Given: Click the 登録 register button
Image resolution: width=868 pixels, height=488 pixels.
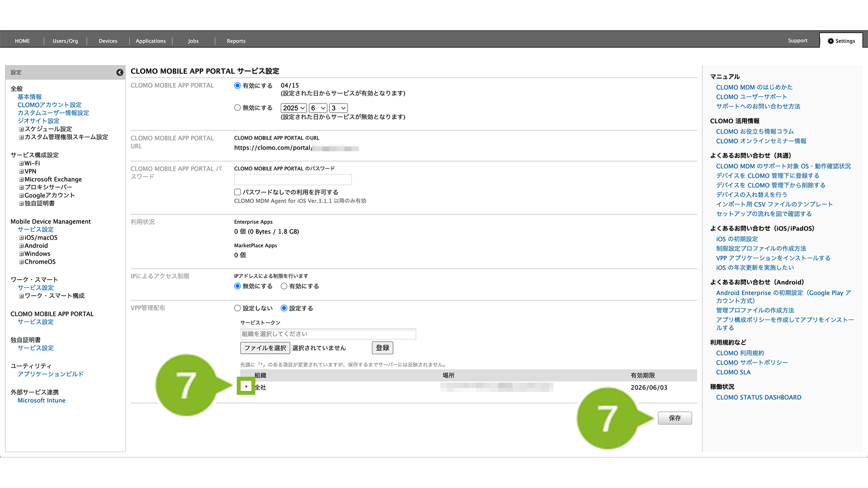Looking at the screenshot, I should 383,348.
